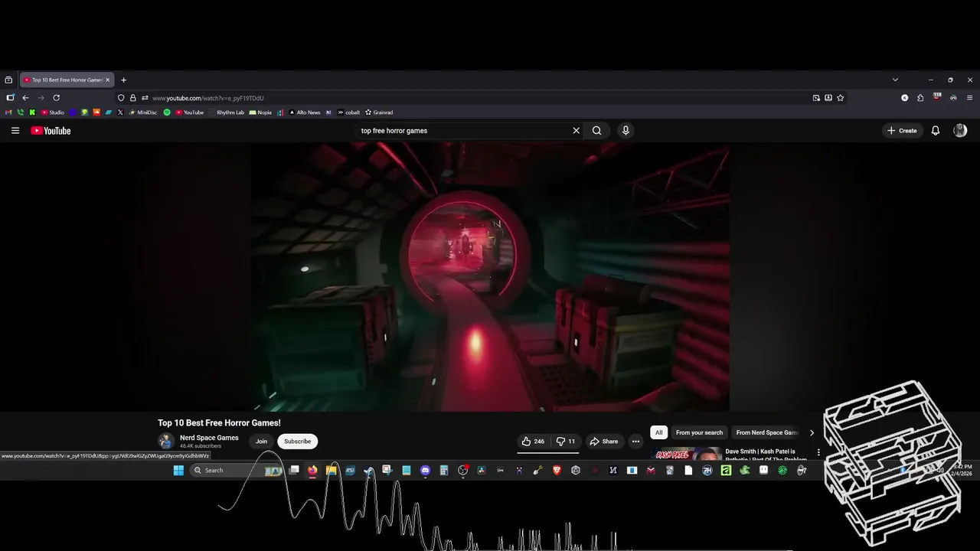Clear the YouTube search query with X
This screenshot has height=551, width=980.
[577, 131]
